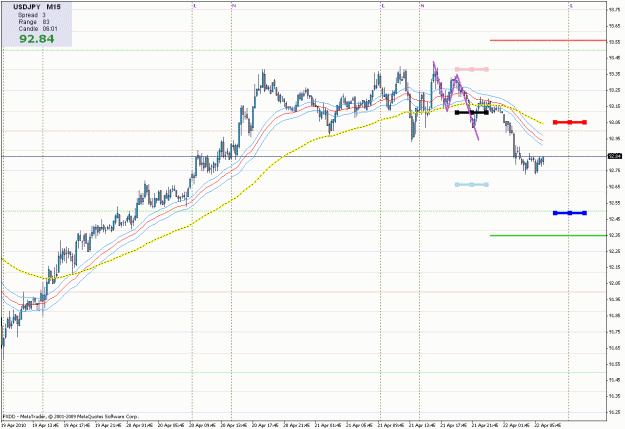Click the 20 Apr 13:45 time label
Image resolution: width=625 pixels, height=429 pixels.
point(234,425)
